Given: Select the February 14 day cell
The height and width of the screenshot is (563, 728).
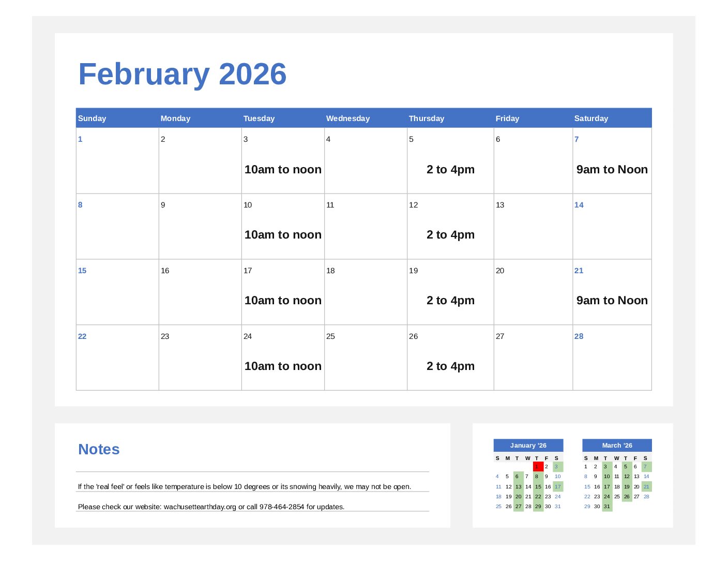Looking at the screenshot, I should tap(612, 227).
